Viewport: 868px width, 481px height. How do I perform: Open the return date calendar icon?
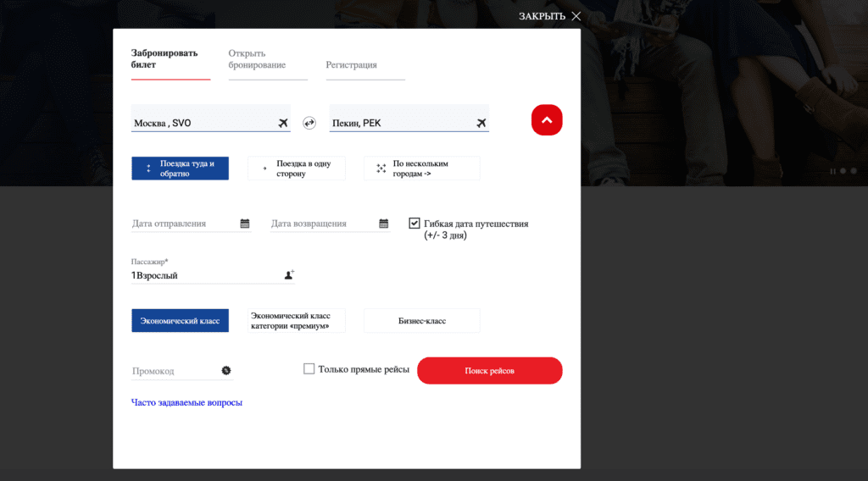[x=384, y=224]
